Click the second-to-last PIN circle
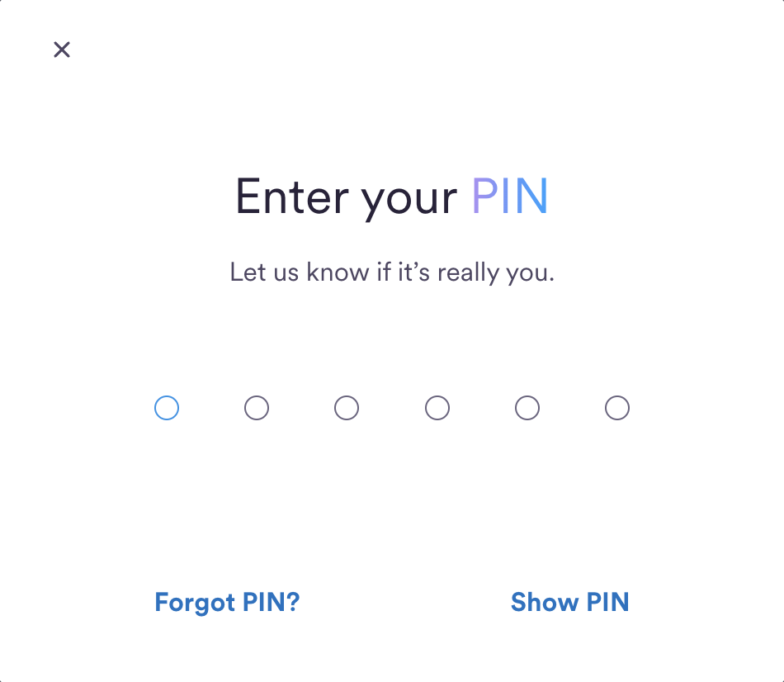This screenshot has height=682, width=784. (x=527, y=408)
